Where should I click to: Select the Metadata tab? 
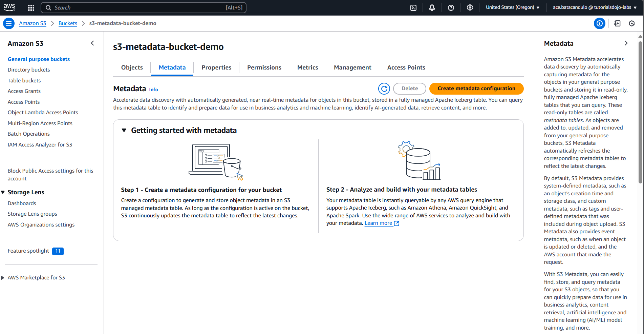[172, 67]
